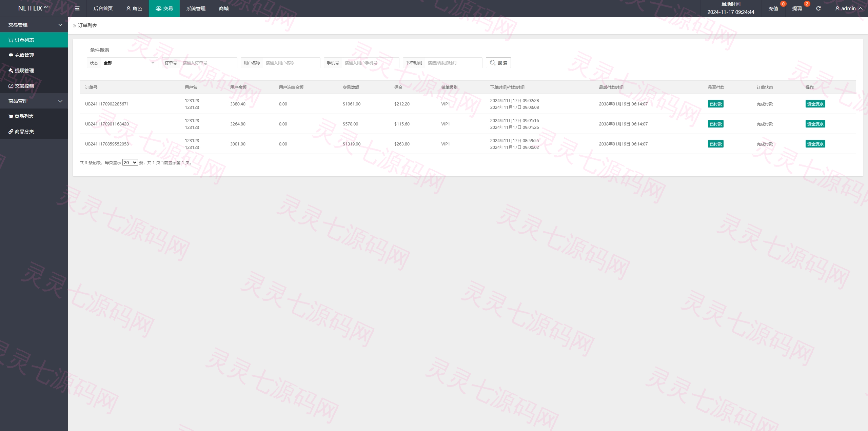Open the 商城 tab
Screen dimensions: 868x431
pos(224,8)
